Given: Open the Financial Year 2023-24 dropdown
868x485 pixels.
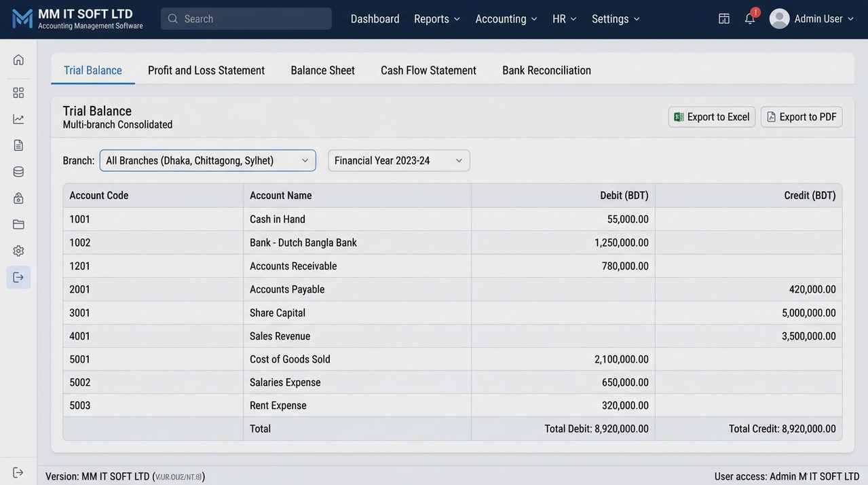Looking at the screenshot, I should [399, 160].
